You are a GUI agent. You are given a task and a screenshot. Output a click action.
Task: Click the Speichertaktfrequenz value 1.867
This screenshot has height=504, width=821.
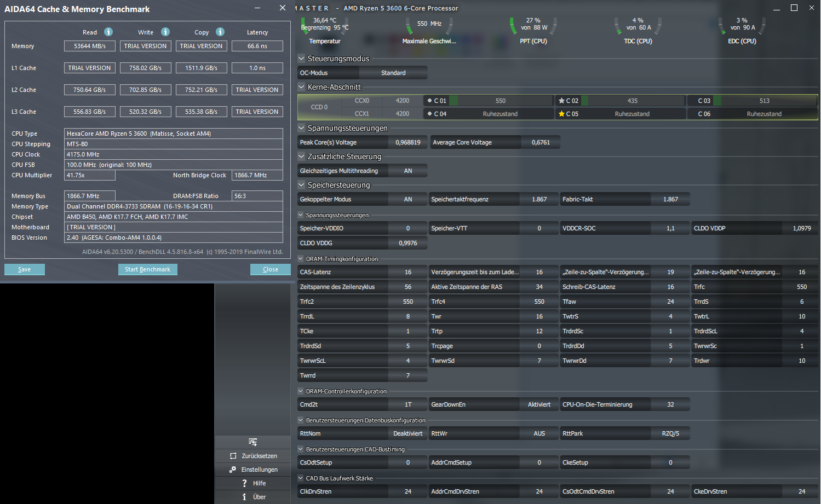[539, 199]
